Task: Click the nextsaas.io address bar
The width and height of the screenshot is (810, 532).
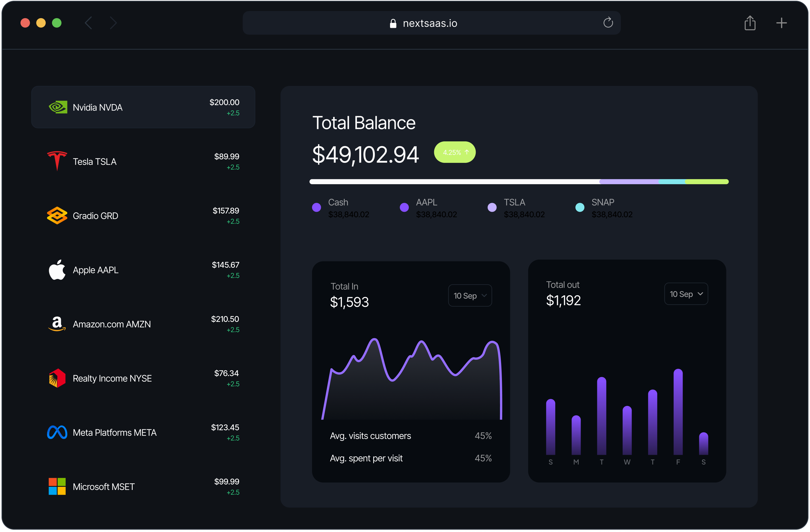Action: click(430, 23)
